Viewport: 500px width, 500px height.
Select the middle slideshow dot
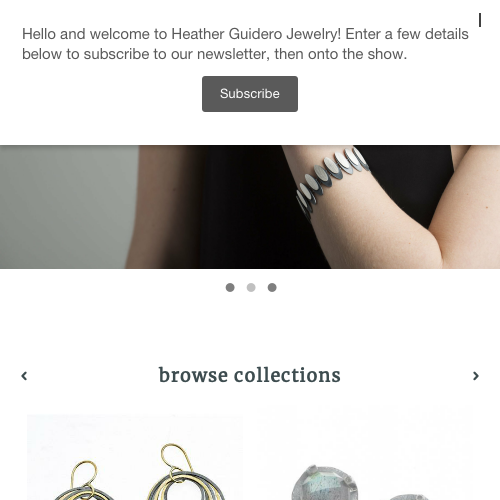coord(251,287)
